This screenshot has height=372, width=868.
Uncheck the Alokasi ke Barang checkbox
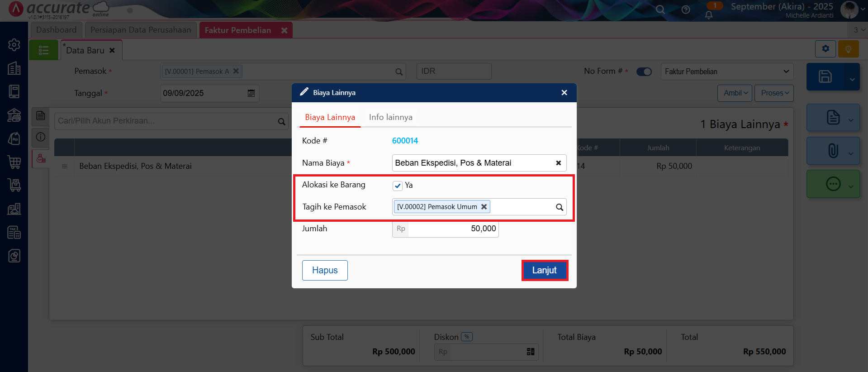[398, 186]
